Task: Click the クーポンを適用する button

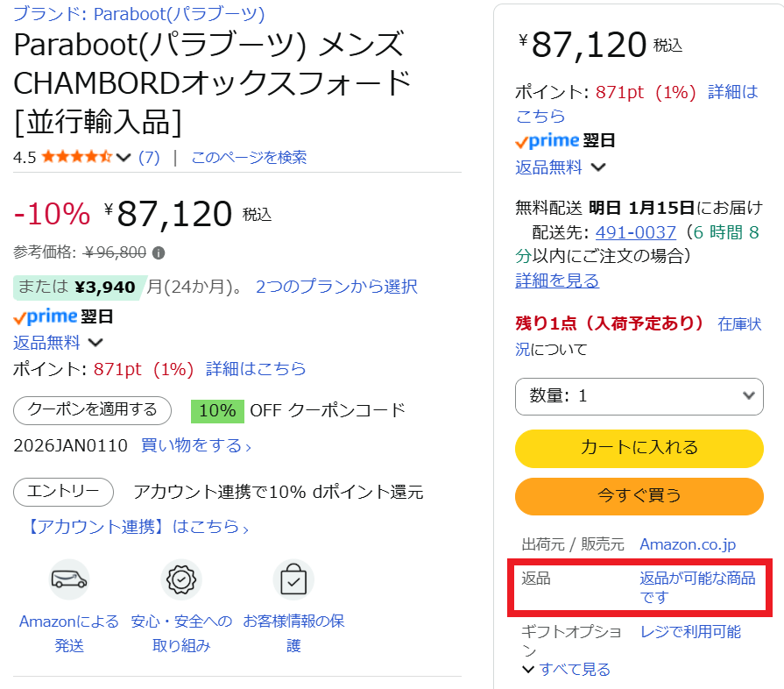Action: click(x=91, y=410)
